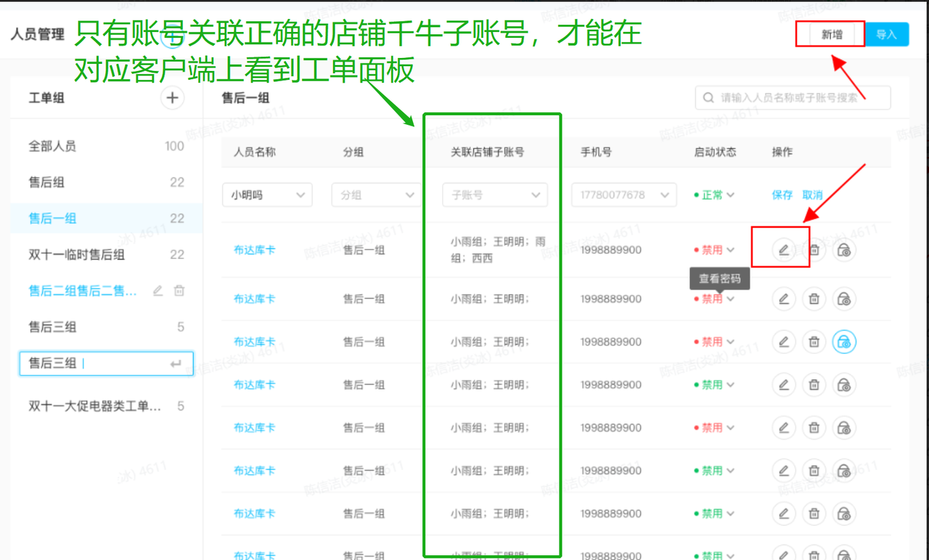Click the 操作 column header
The width and height of the screenshot is (929, 560).
[x=782, y=152]
